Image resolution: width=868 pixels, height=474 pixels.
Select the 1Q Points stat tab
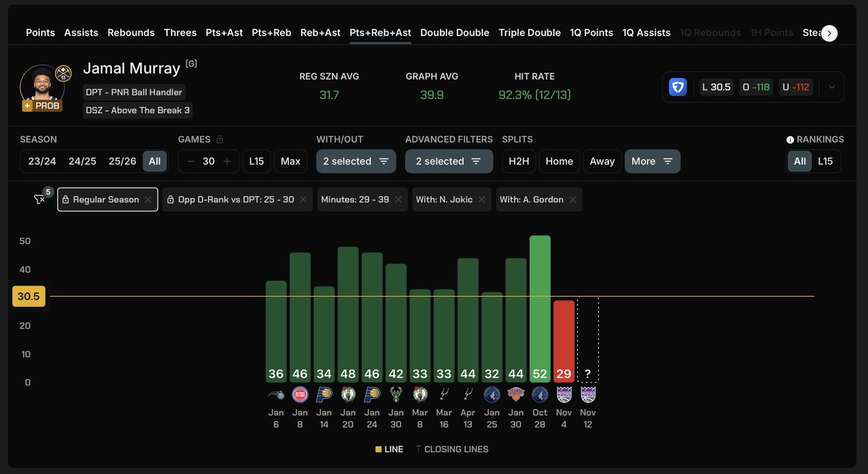point(591,33)
